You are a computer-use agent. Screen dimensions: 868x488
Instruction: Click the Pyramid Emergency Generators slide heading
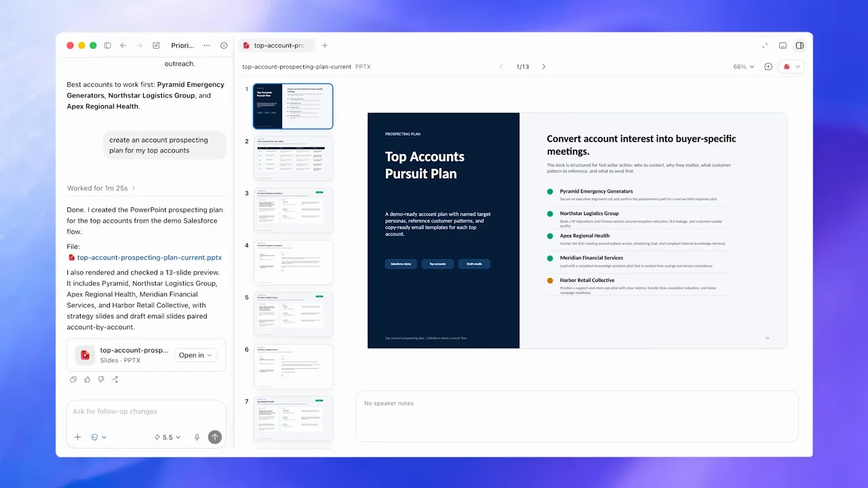pos(596,191)
